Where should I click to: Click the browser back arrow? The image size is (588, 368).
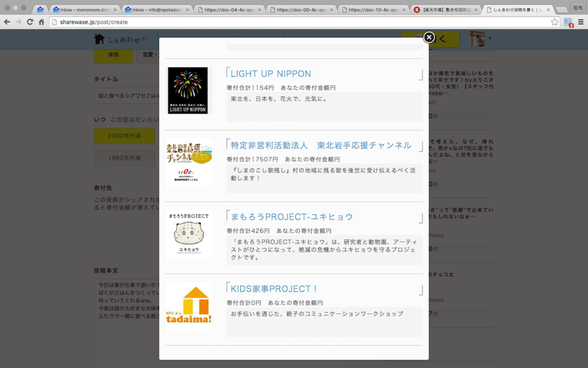click(x=7, y=22)
